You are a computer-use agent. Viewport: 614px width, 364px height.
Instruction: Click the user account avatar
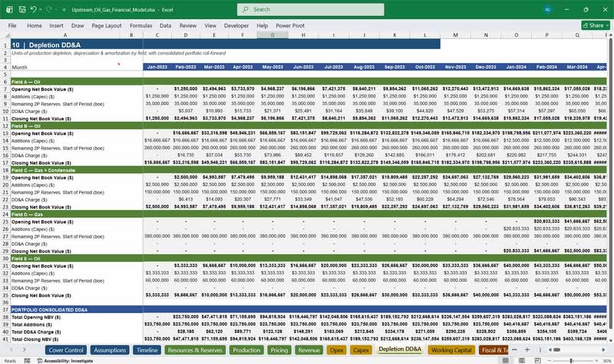point(547,9)
